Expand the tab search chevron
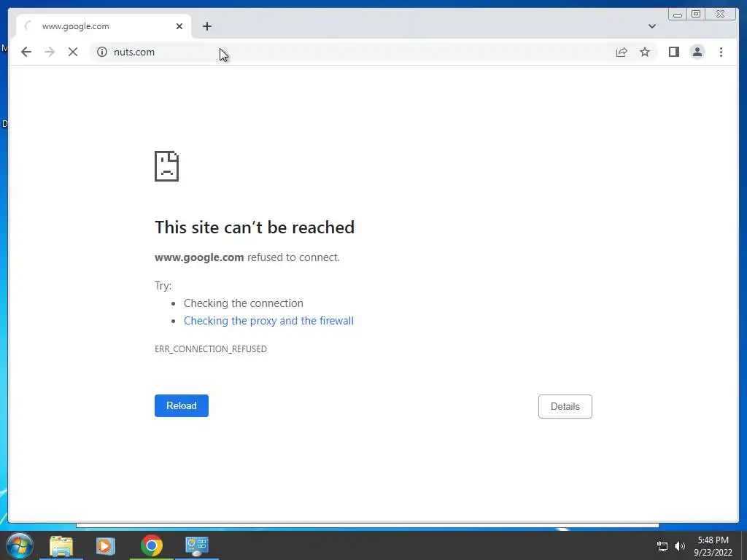Image resolution: width=747 pixels, height=560 pixels. (x=651, y=26)
